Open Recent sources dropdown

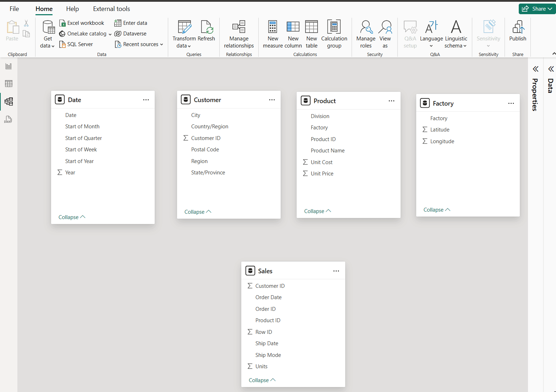click(x=139, y=44)
